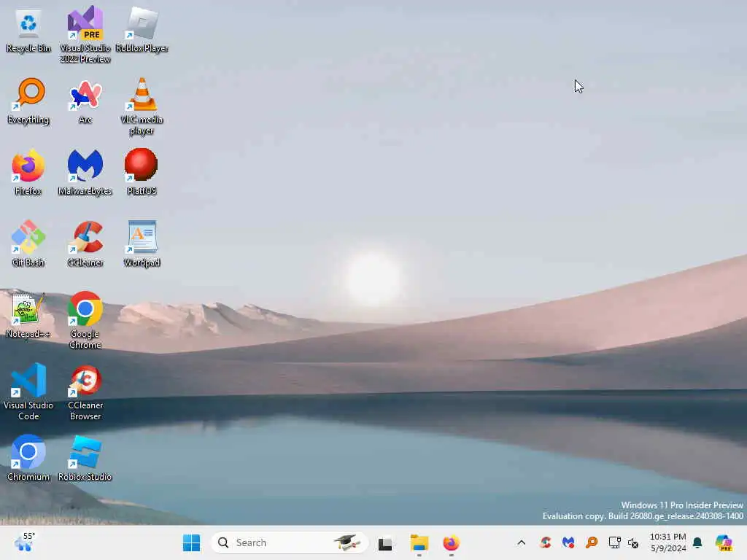Image resolution: width=747 pixels, height=560 pixels.
Task: Show hidden system tray icons chevron
Action: click(x=521, y=542)
